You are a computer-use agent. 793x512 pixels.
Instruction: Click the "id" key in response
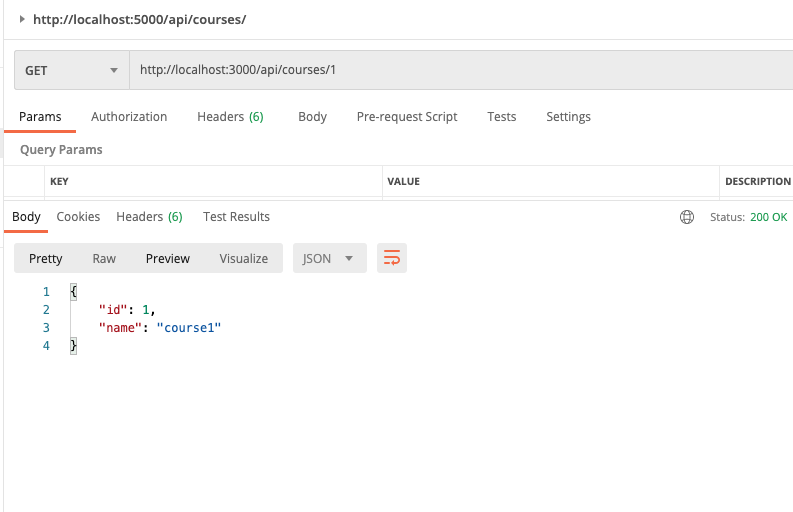click(113, 310)
